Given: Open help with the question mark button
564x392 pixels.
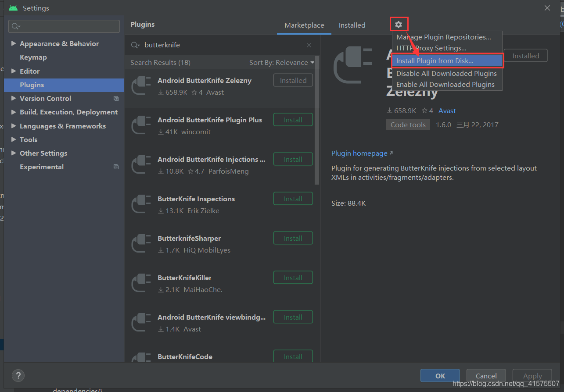Looking at the screenshot, I should (x=18, y=375).
